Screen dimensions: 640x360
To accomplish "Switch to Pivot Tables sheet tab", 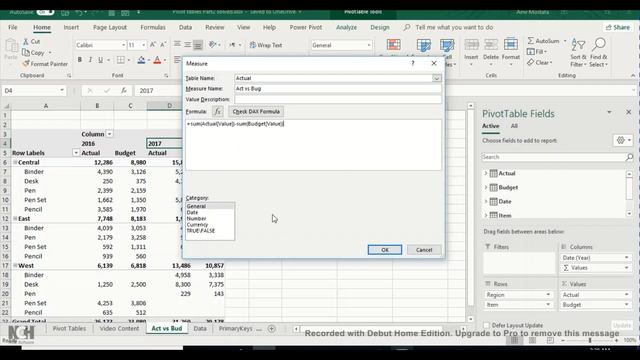I will (x=69, y=329).
